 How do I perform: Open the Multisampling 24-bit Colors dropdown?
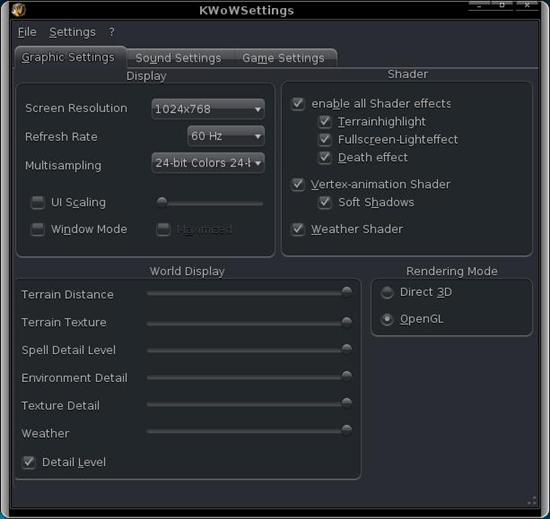pos(208,163)
